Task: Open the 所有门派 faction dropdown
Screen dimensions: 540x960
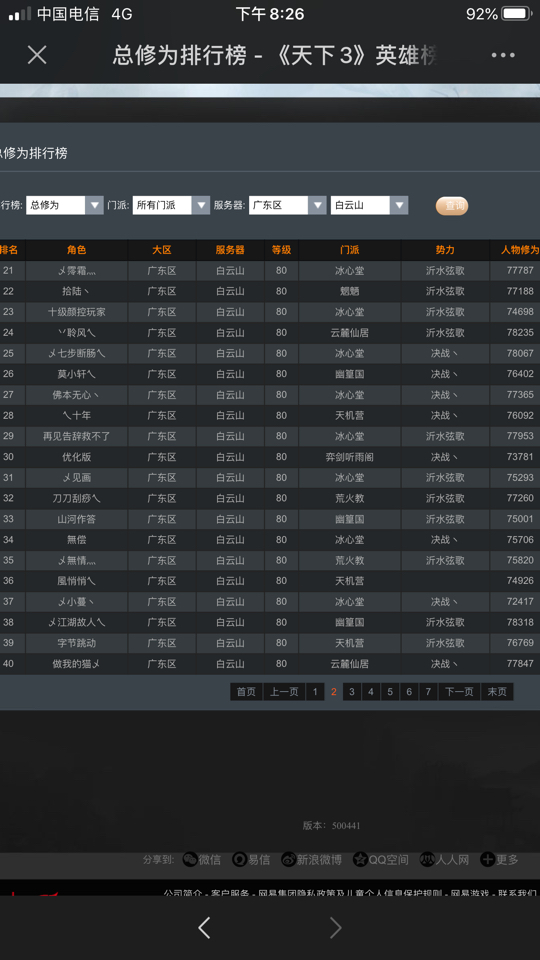Action: click(171, 205)
